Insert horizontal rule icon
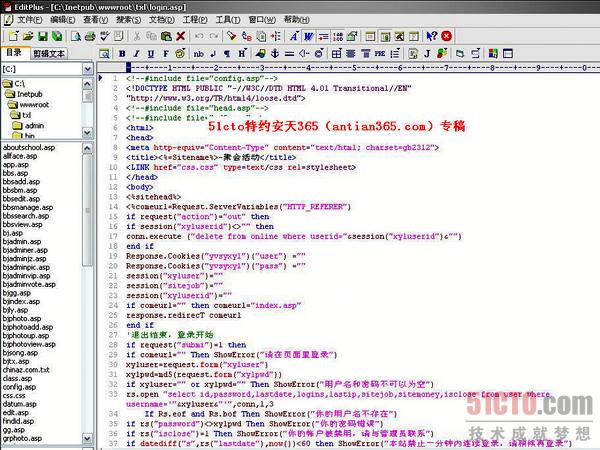 [289, 54]
